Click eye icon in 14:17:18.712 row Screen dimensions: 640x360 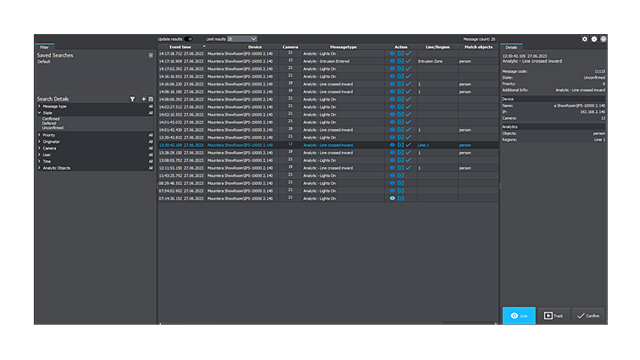click(392, 53)
